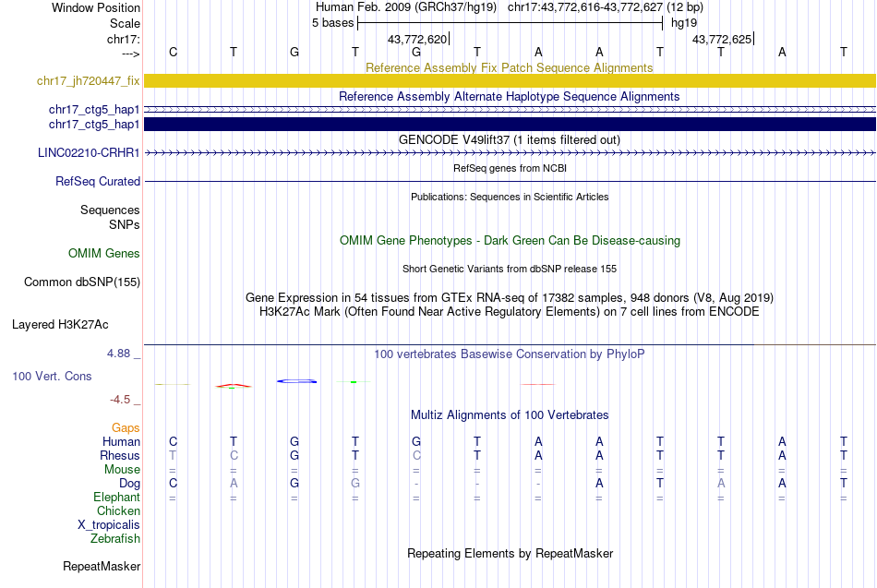Click the Sequences track label
The width and height of the screenshot is (877, 588).
(110, 210)
